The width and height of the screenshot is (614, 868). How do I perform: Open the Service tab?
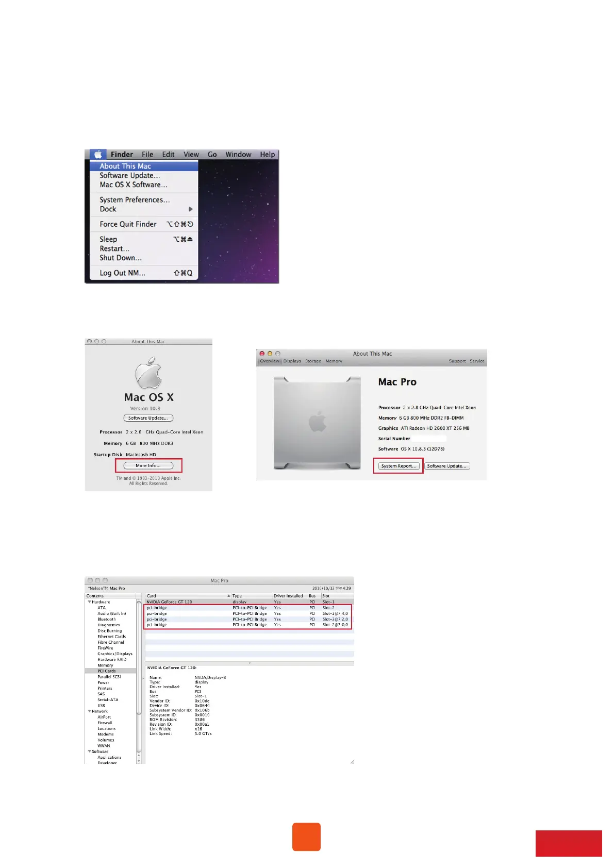[x=477, y=361]
